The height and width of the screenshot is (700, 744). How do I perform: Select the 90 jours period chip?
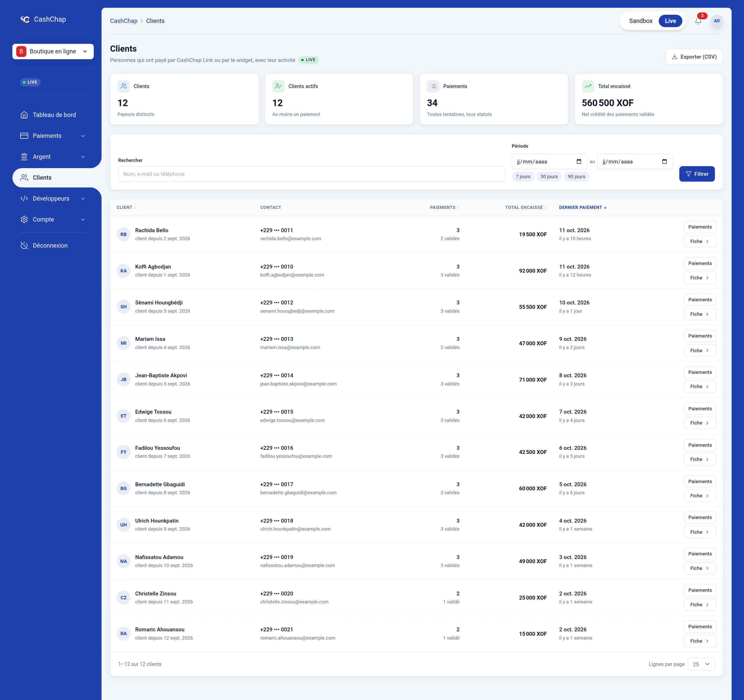click(576, 177)
